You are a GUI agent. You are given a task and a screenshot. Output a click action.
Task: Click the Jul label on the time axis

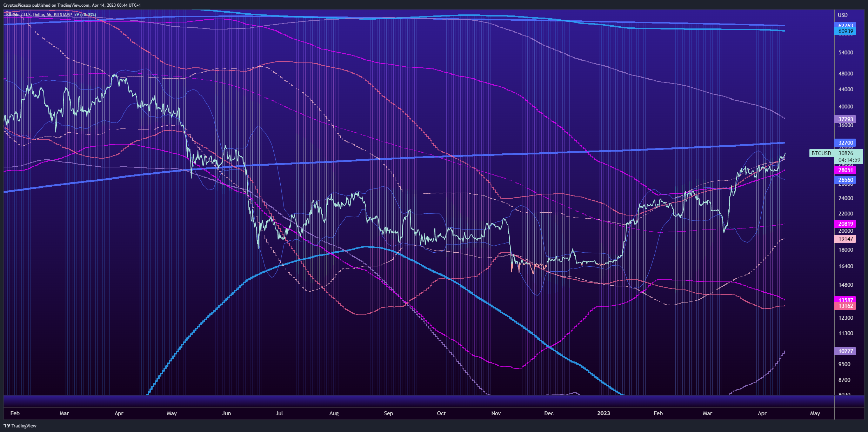(x=279, y=413)
